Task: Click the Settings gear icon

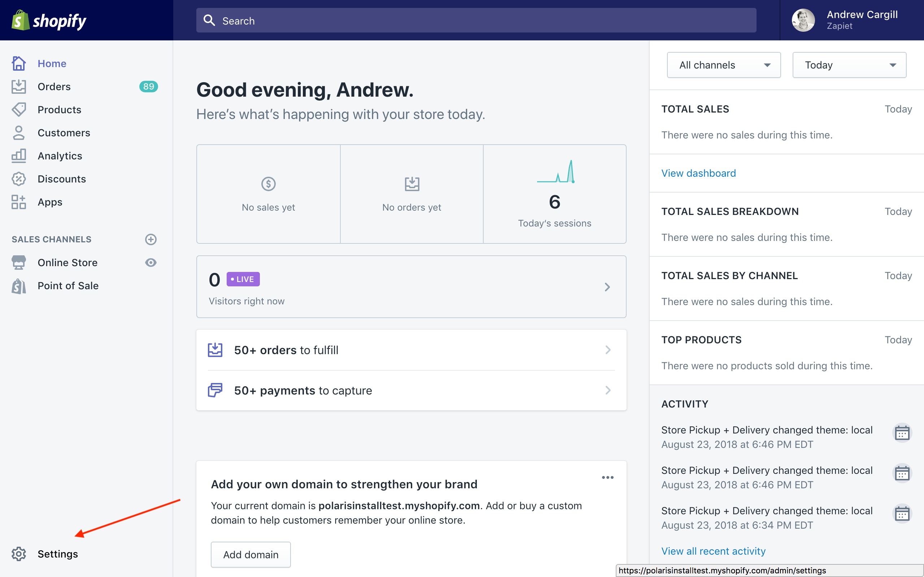Action: coord(18,554)
